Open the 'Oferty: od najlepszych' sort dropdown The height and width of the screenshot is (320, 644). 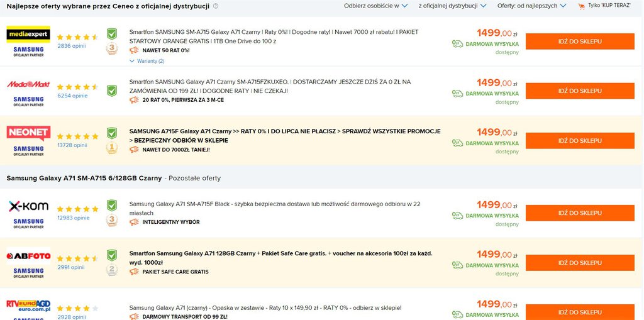[531, 6]
